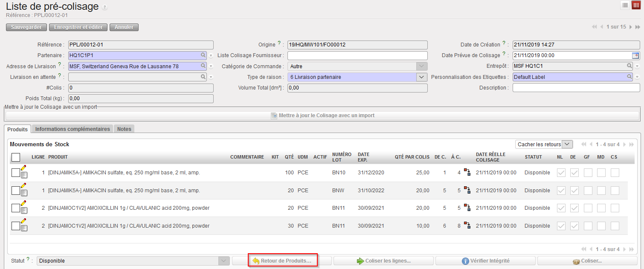Click help icon next to page title
The image size is (644, 269).
click(105, 7)
